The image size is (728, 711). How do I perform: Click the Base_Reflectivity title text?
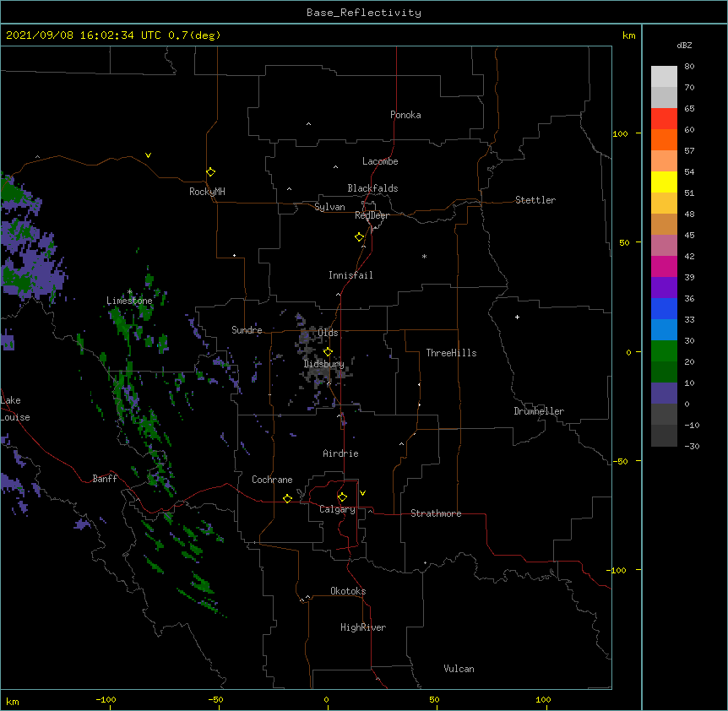click(x=364, y=13)
